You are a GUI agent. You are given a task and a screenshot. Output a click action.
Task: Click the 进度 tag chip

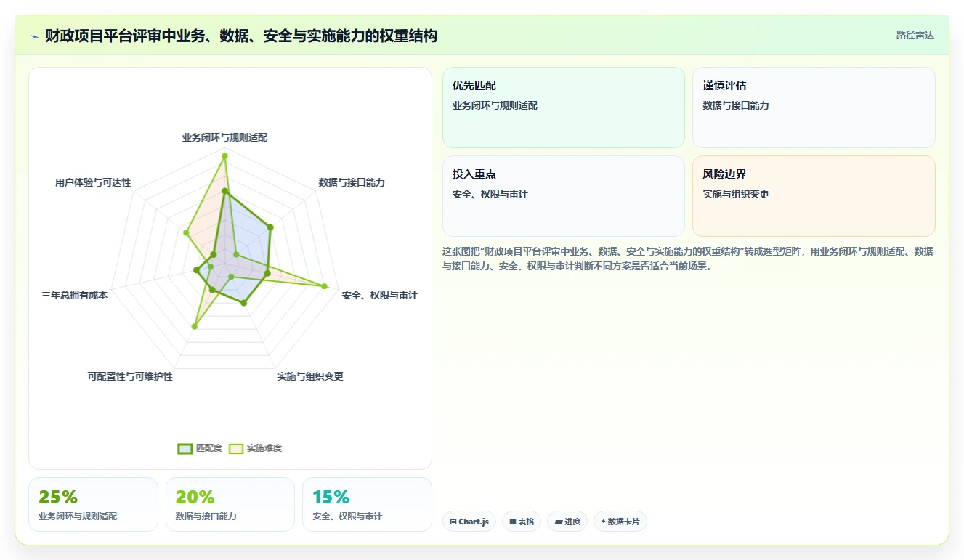pyautogui.click(x=567, y=522)
